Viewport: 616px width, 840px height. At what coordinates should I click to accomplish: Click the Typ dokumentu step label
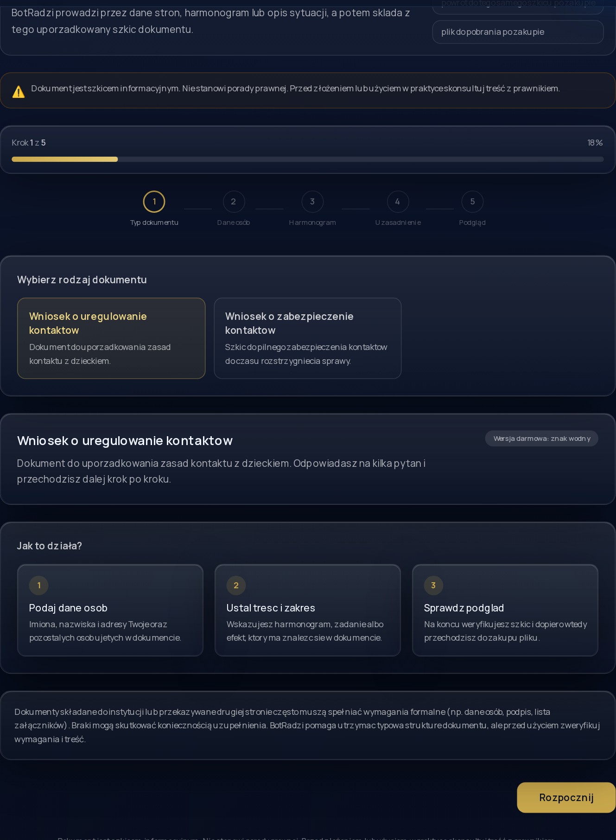pyautogui.click(x=154, y=223)
